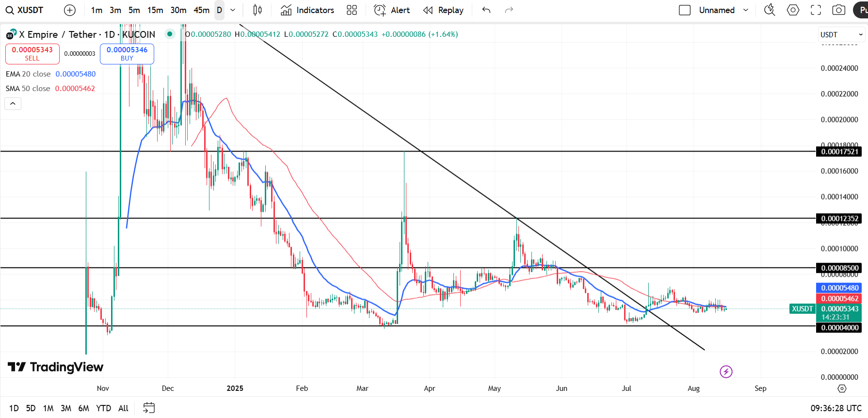Enter fullscreen mode
Screen dimensions: 868x418
coord(816,10)
